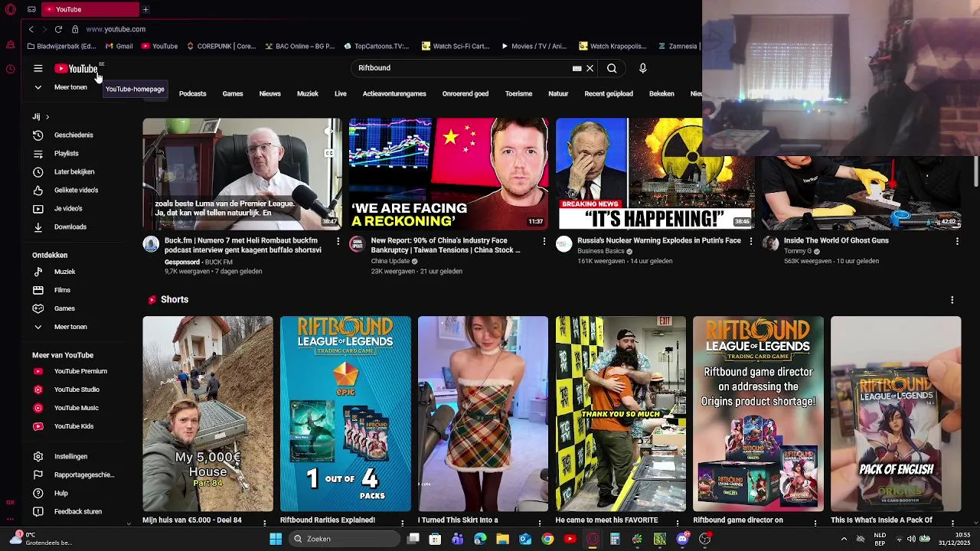Click the YouTube logo to go home
Viewport: 980px width, 551px height.
(76, 69)
